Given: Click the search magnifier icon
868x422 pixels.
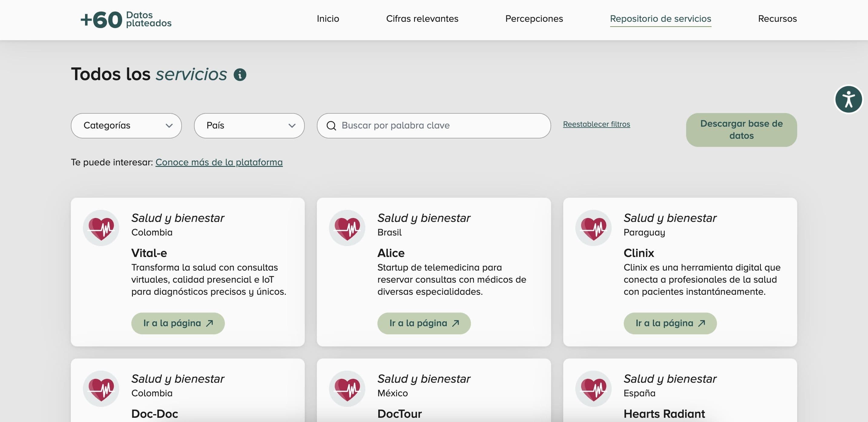Looking at the screenshot, I should 331,125.
